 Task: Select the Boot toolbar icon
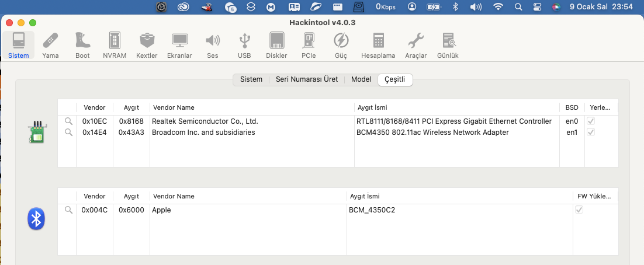click(82, 46)
